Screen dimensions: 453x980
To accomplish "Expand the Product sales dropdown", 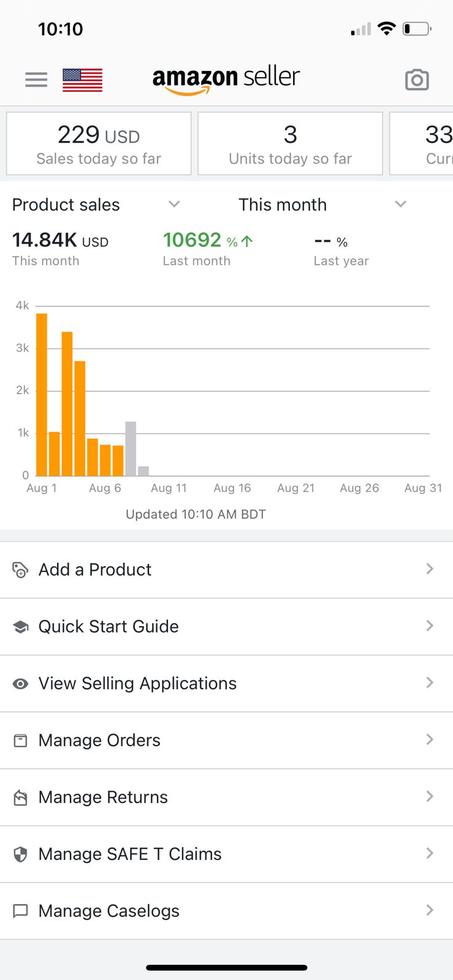I will [174, 205].
